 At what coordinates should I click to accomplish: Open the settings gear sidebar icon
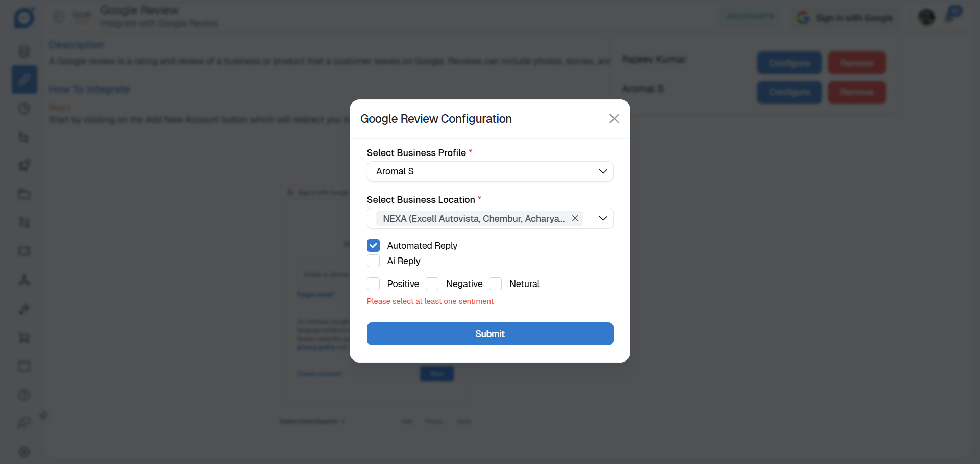[x=24, y=452]
